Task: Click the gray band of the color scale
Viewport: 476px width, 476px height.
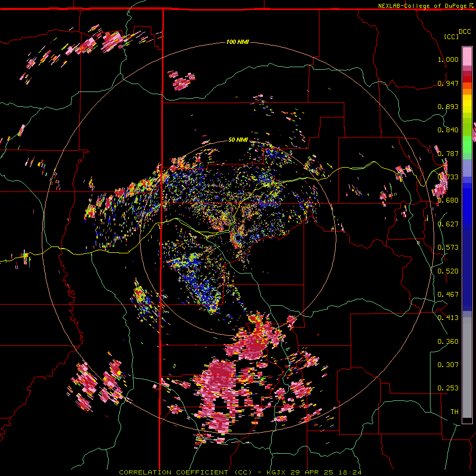Action: tap(467, 368)
